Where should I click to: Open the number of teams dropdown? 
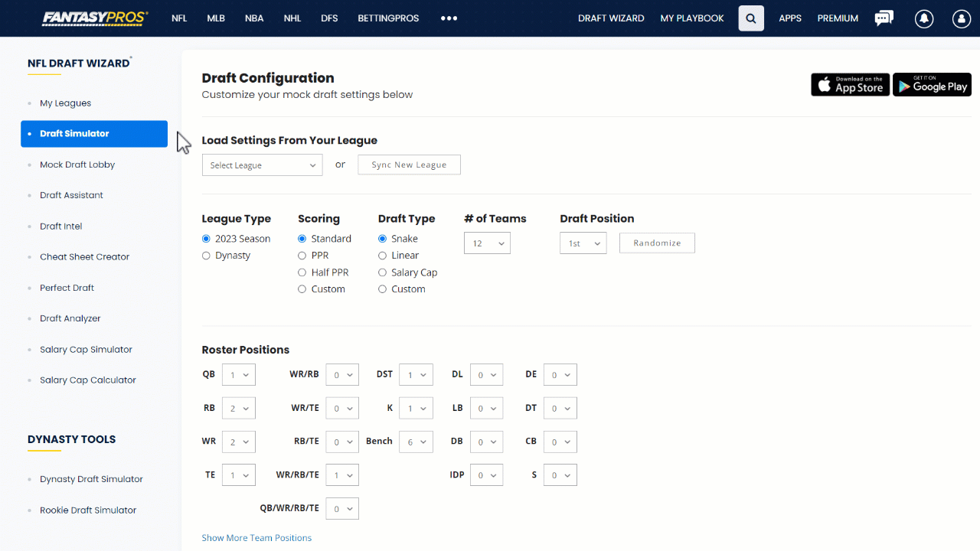487,243
